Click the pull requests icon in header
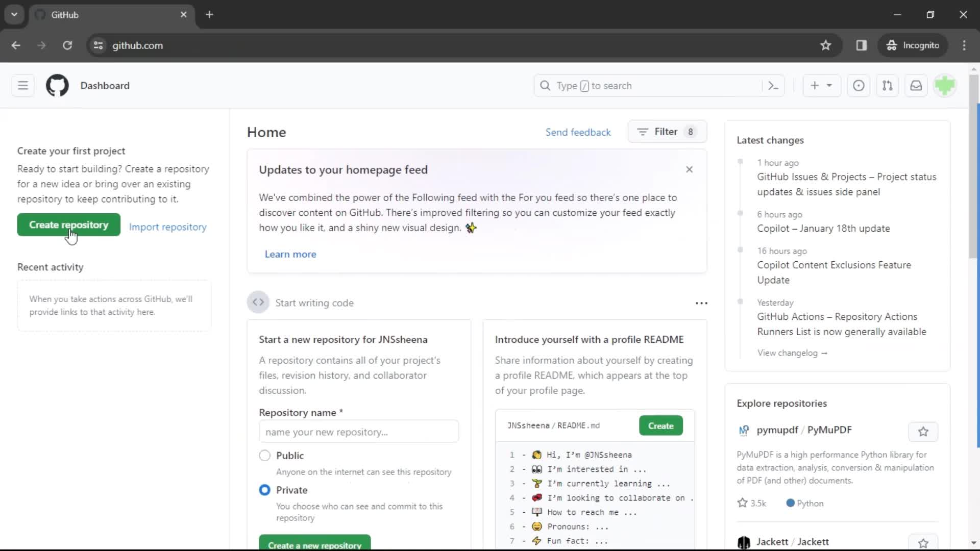Screen dimensions: 980x551 pos(887,85)
